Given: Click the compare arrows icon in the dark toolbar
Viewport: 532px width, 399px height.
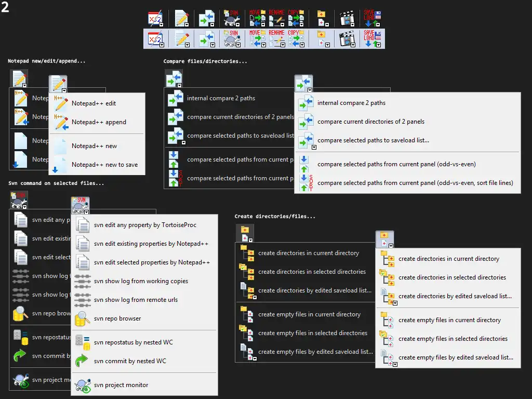Looking at the screenshot, I should click(x=206, y=18).
